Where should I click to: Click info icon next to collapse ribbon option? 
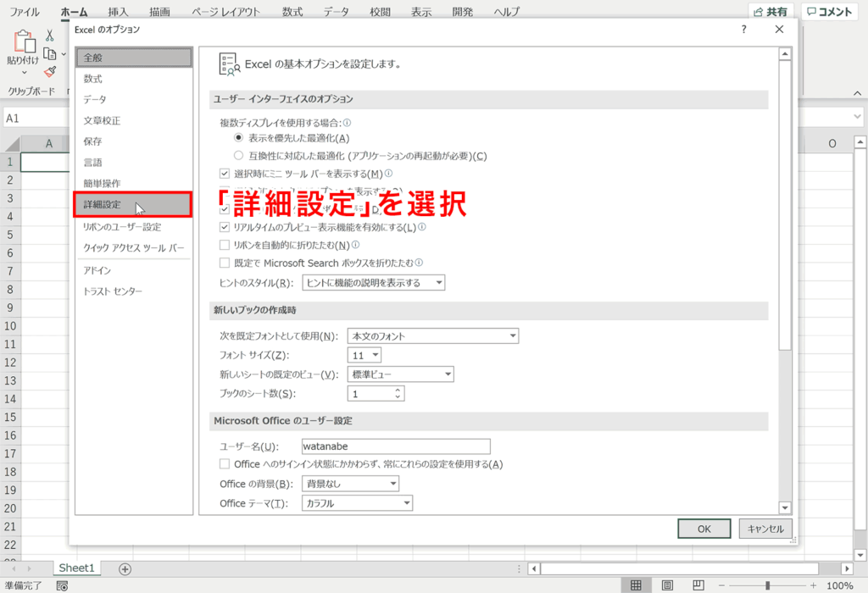[x=355, y=245]
